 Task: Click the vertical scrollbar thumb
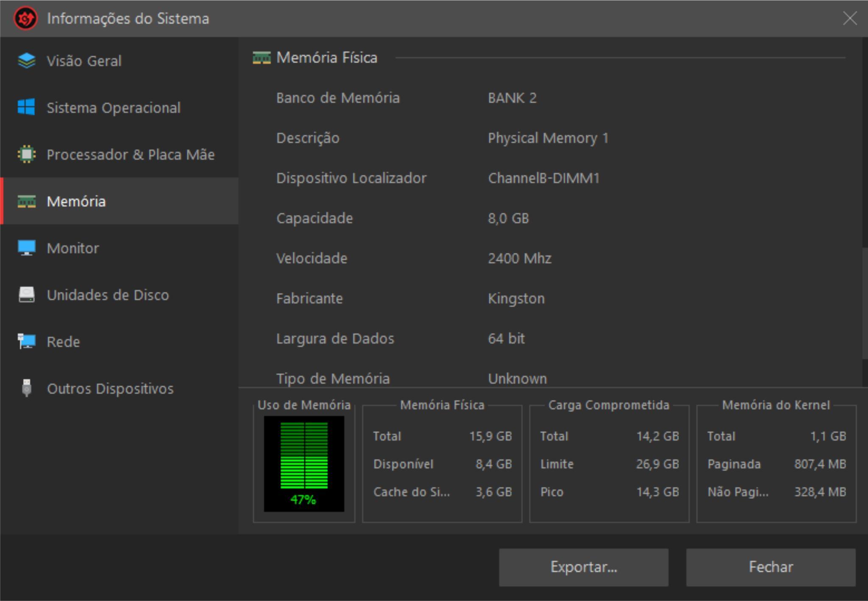pos(865,303)
